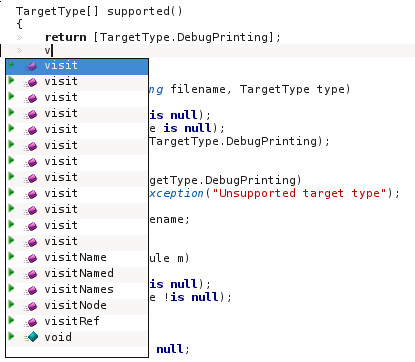The height and width of the screenshot is (362, 415).
Task: Click the purple method icon beside visitName
Action: [x=31, y=258]
